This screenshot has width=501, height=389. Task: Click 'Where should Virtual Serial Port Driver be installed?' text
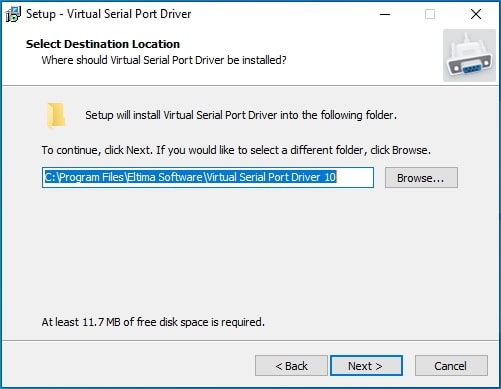tap(164, 60)
